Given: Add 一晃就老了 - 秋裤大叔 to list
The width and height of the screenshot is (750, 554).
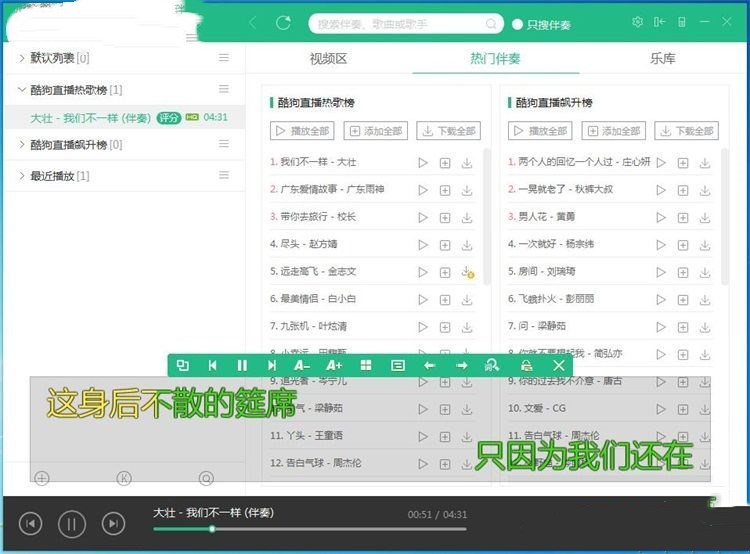Looking at the screenshot, I should pos(683,190).
